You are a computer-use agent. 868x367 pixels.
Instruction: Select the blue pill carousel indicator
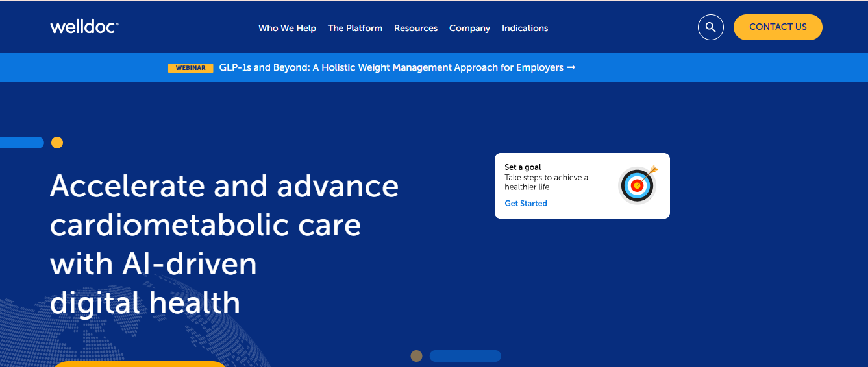pyautogui.click(x=465, y=356)
